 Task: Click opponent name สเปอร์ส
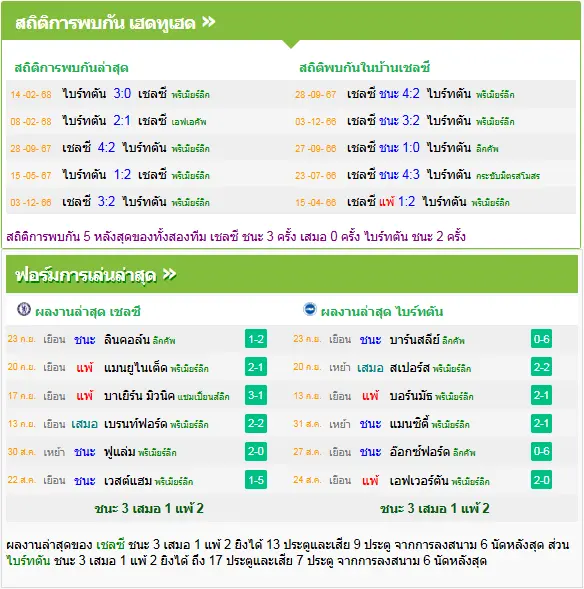[409, 367]
